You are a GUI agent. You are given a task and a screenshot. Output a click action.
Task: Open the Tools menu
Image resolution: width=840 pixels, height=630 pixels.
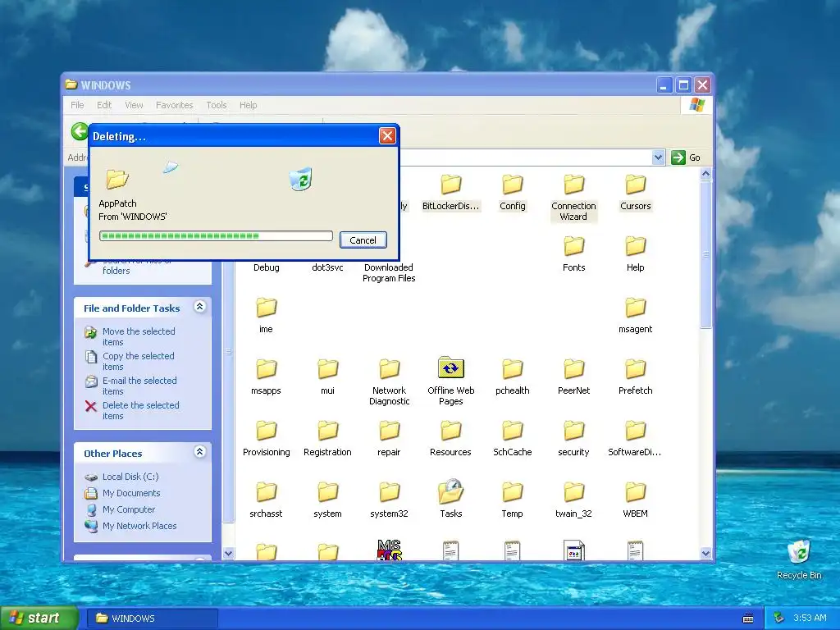[217, 105]
